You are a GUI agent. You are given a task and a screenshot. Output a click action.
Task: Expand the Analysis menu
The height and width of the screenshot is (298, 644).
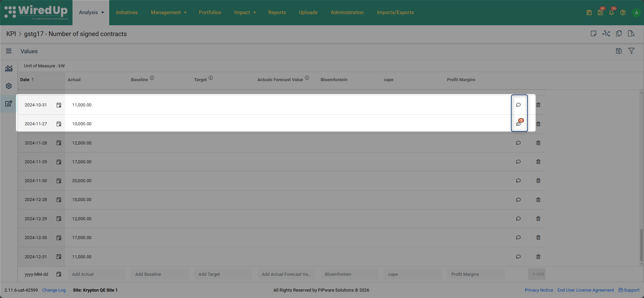pyautogui.click(x=91, y=12)
